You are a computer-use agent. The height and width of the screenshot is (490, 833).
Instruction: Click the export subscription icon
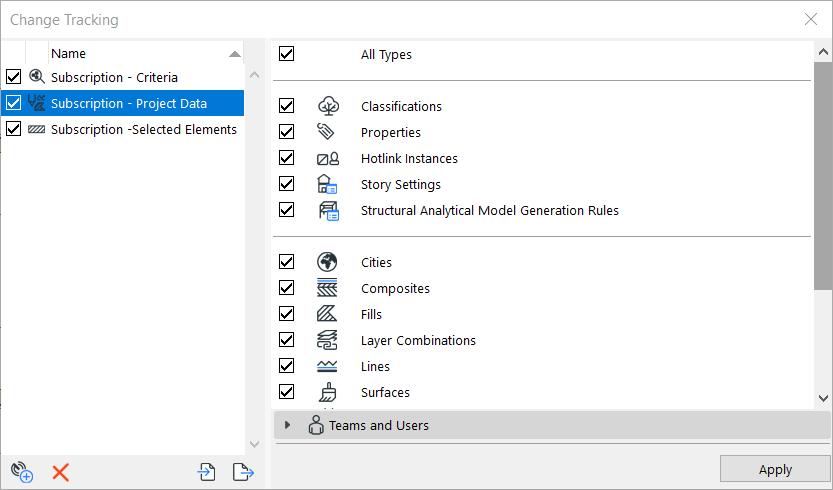coord(243,472)
